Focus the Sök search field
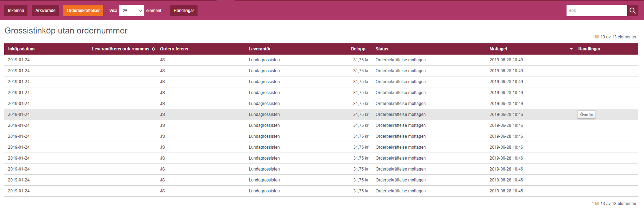 [596, 11]
